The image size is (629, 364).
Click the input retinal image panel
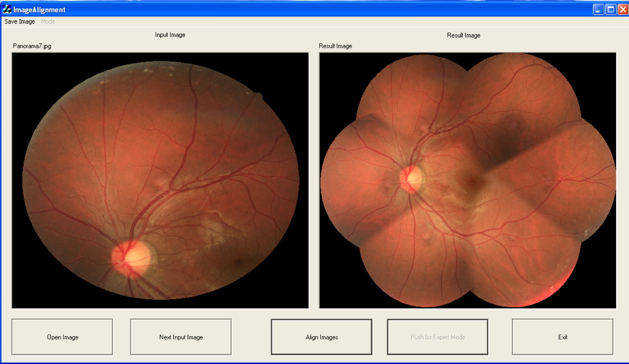(x=160, y=181)
